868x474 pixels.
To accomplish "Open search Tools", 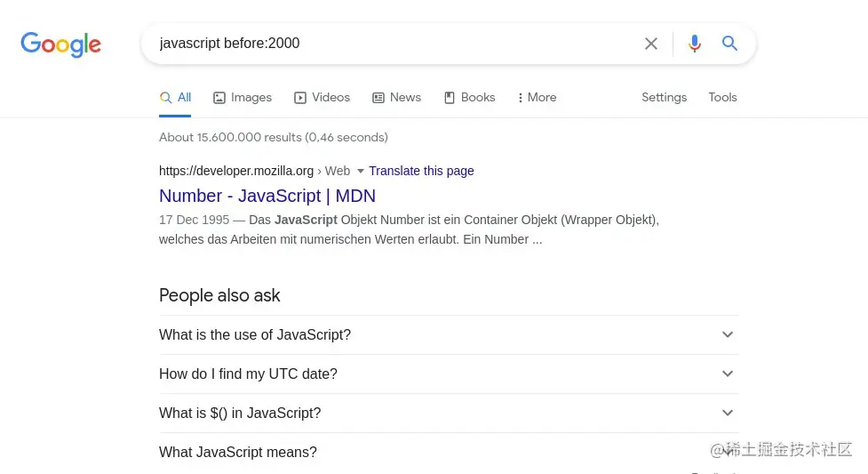I will [x=722, y=98].
